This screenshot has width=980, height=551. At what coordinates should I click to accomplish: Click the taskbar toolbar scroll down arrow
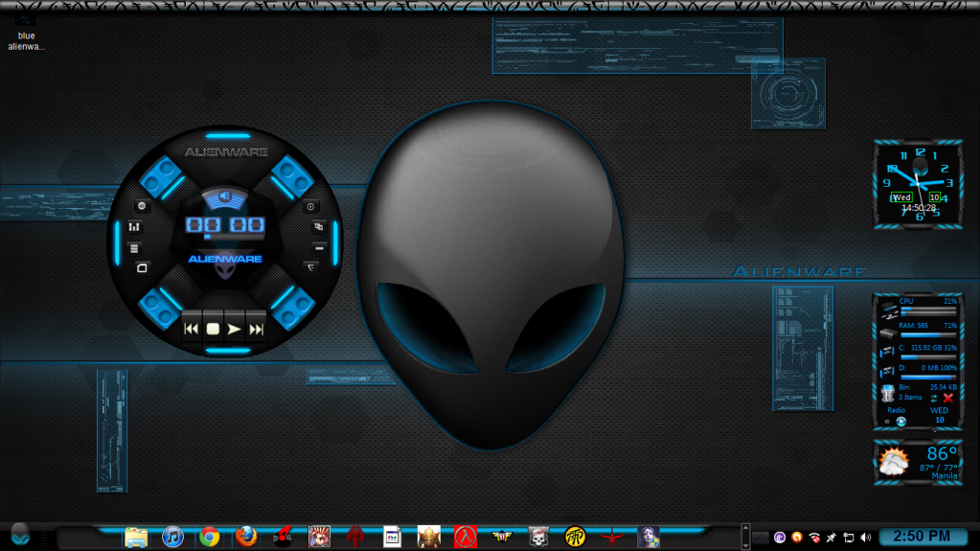tap(745, 544)
